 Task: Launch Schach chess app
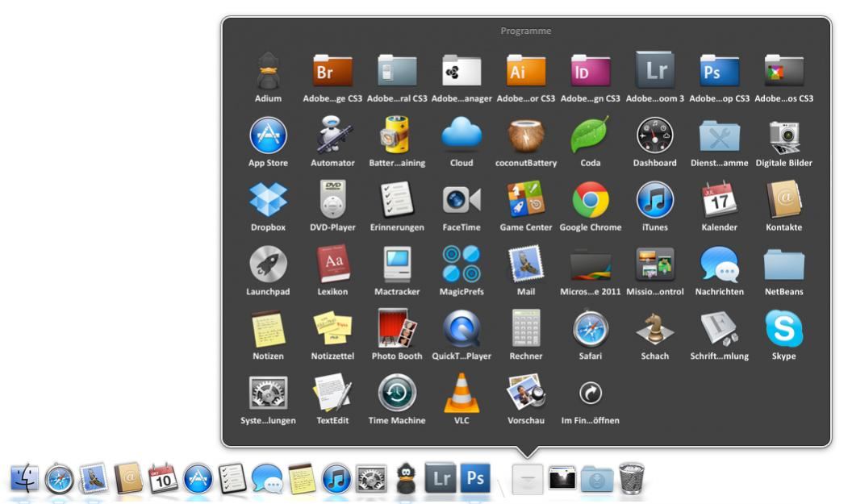click(x=655, y=329)
